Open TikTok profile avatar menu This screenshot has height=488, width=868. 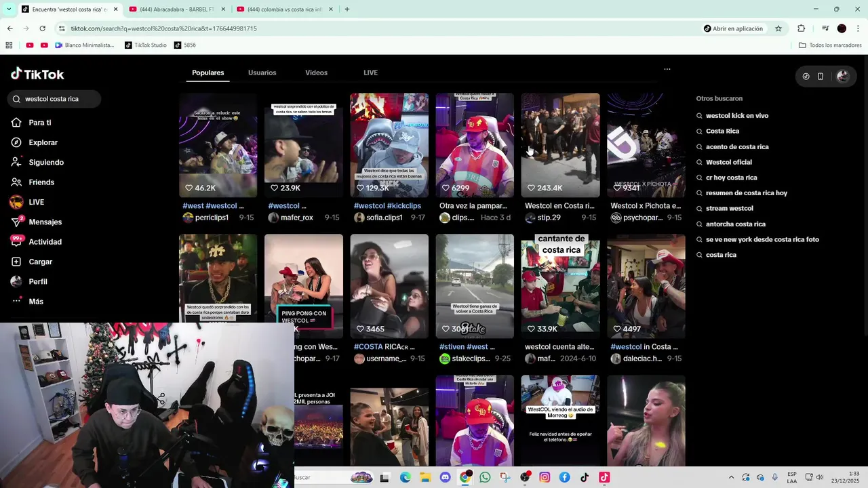coord(843,77)
